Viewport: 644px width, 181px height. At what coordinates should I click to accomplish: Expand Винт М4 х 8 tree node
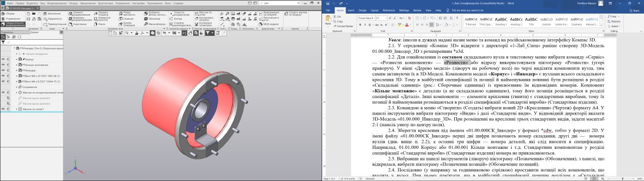(x=17, y=81)
